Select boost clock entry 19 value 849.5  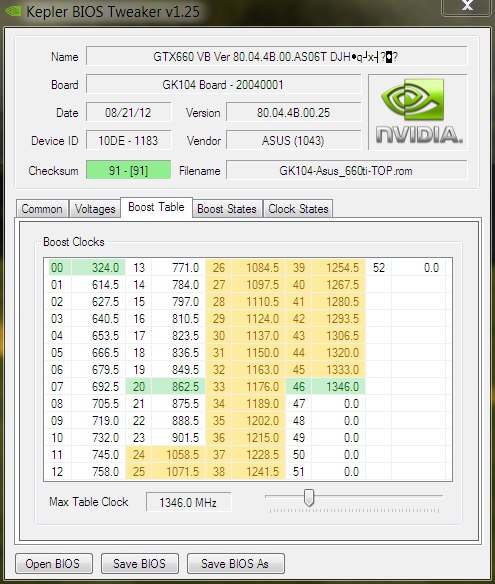(178, 369)
